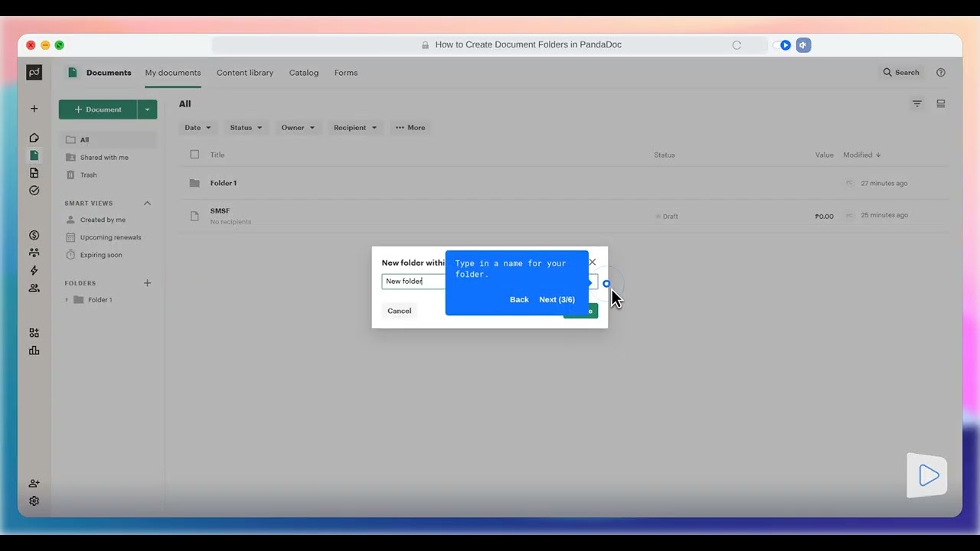Viewport: 980px width, 551px height.
Task: Open the two-people Contacts icon in rail
Action: point(34,288)
